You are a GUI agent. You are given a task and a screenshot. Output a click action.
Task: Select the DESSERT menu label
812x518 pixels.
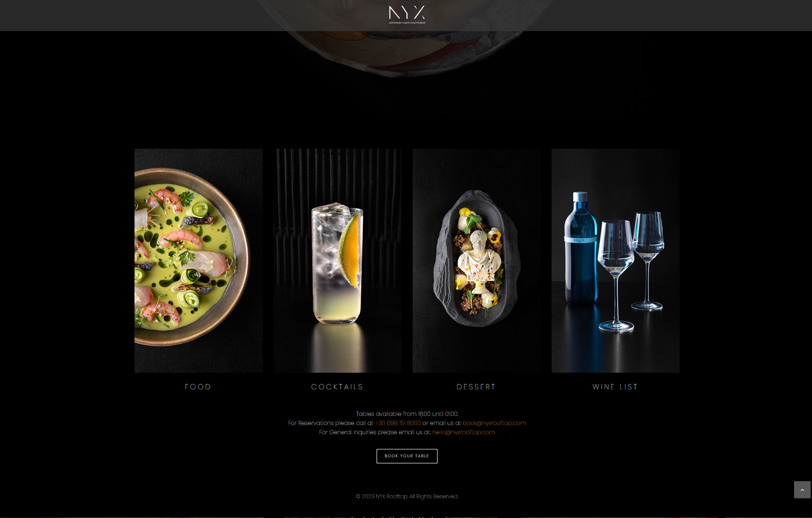(476, 387)
